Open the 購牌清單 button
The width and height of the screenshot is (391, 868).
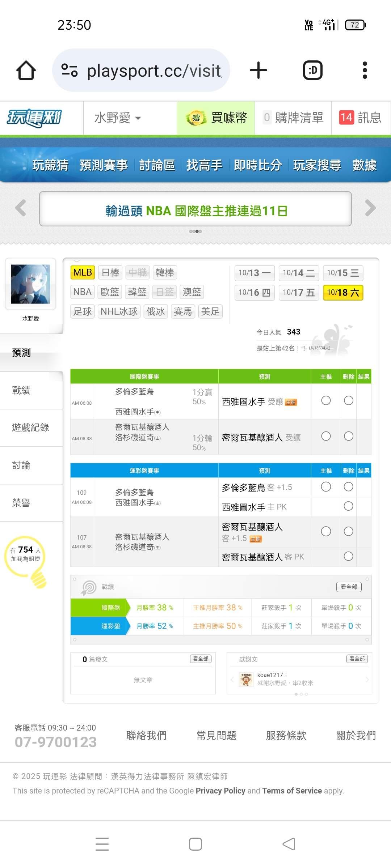(x=293, y=118)
